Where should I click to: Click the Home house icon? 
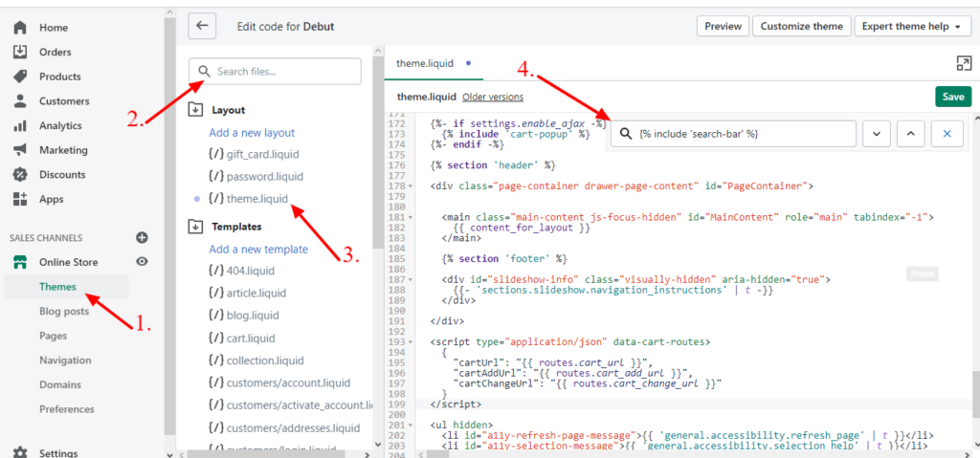pos(20,28)
